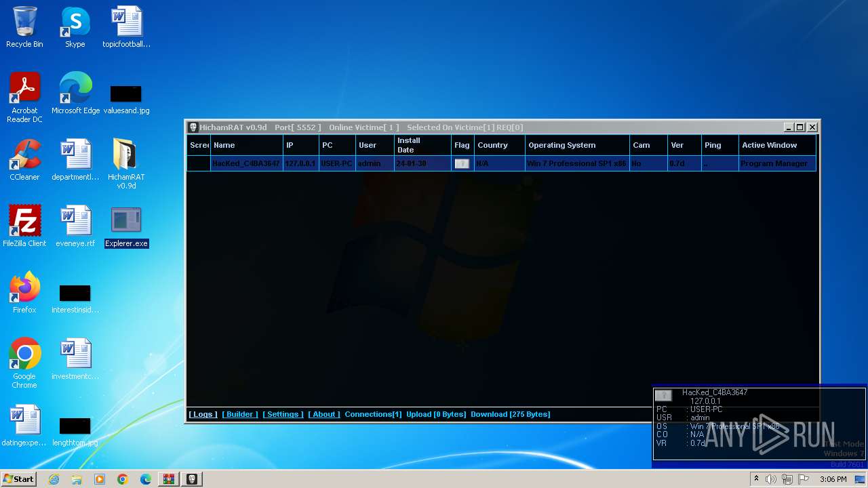Click the Win 7 Professional SP1 x86 cell

(577, 163)
